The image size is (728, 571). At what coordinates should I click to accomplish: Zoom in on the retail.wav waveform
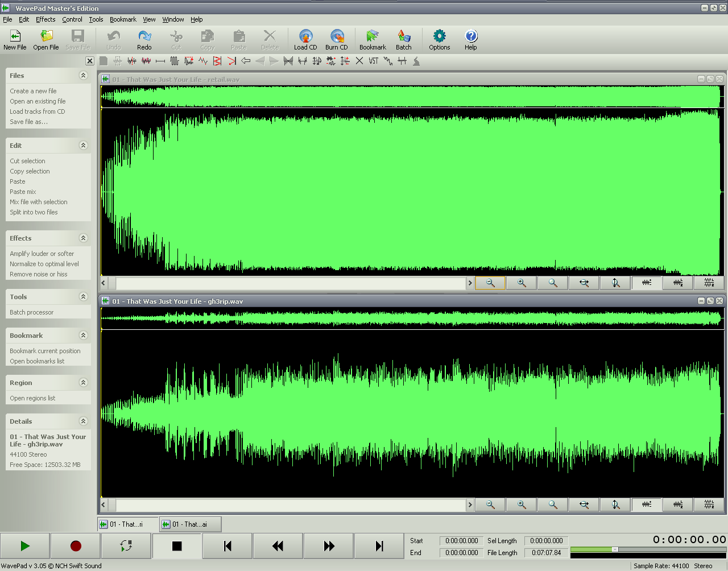tap(522, 283)
